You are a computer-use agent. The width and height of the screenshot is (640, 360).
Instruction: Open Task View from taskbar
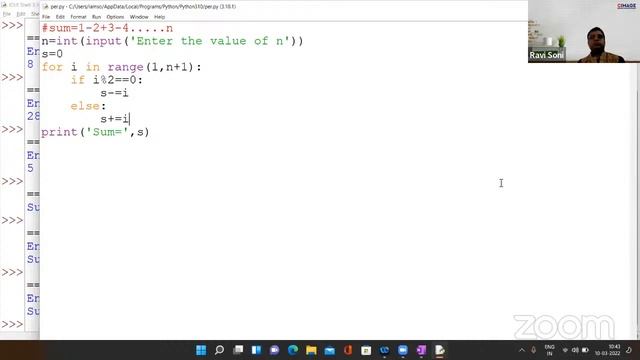238,350
